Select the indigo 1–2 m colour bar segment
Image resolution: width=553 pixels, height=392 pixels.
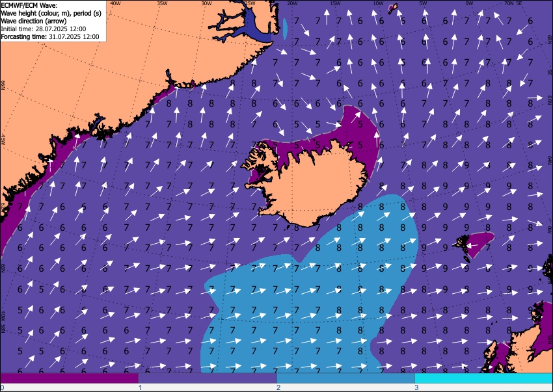coord(208,378)
